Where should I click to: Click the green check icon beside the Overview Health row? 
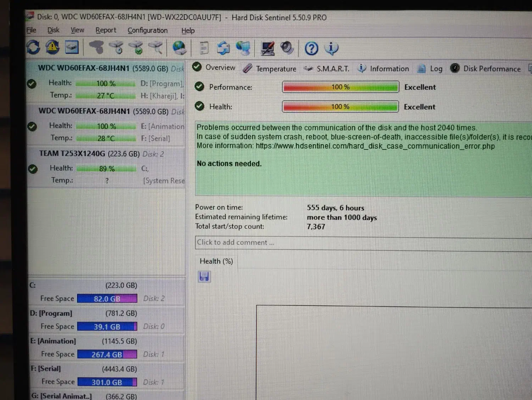pos(200,106)
